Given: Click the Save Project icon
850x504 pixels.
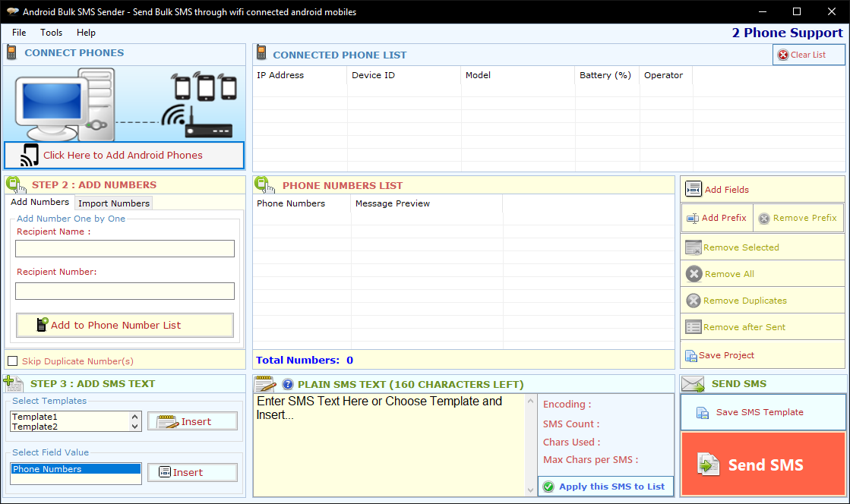Looking at the screenshot, I should click(691, 355).
